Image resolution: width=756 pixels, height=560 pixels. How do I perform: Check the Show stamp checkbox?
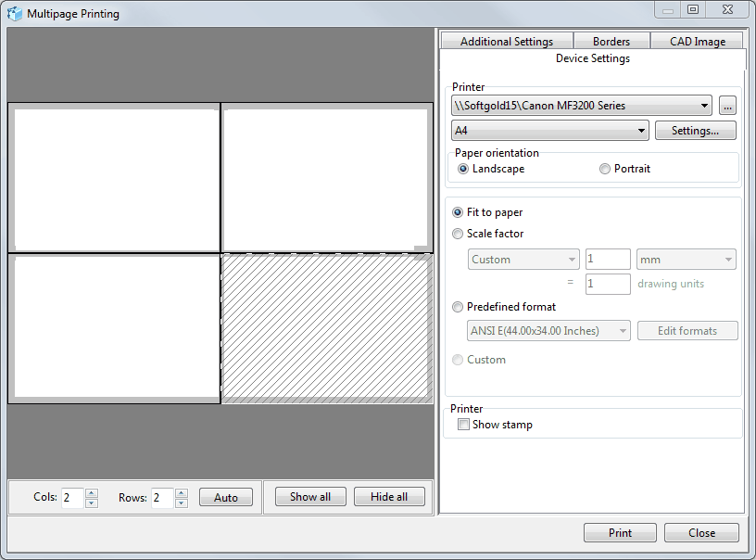pyautogui.click(x=463, y=424)
